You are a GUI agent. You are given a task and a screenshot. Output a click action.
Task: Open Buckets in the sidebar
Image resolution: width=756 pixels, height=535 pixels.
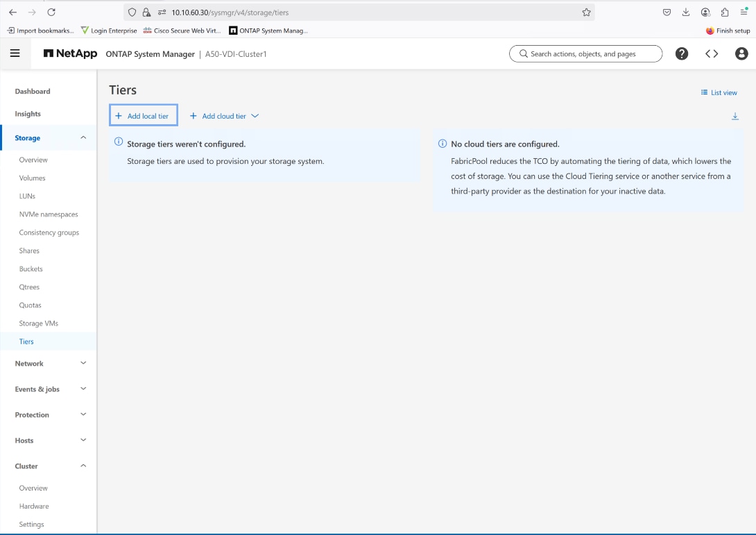pos(31,269)
